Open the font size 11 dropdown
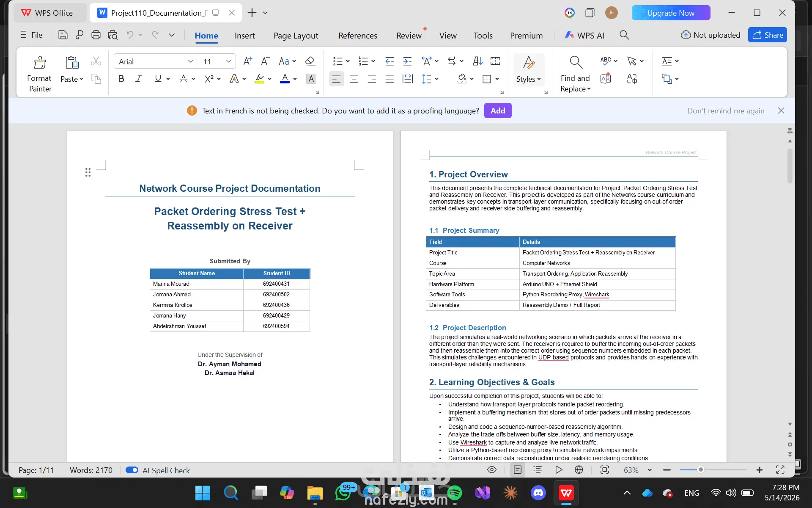 229,61
